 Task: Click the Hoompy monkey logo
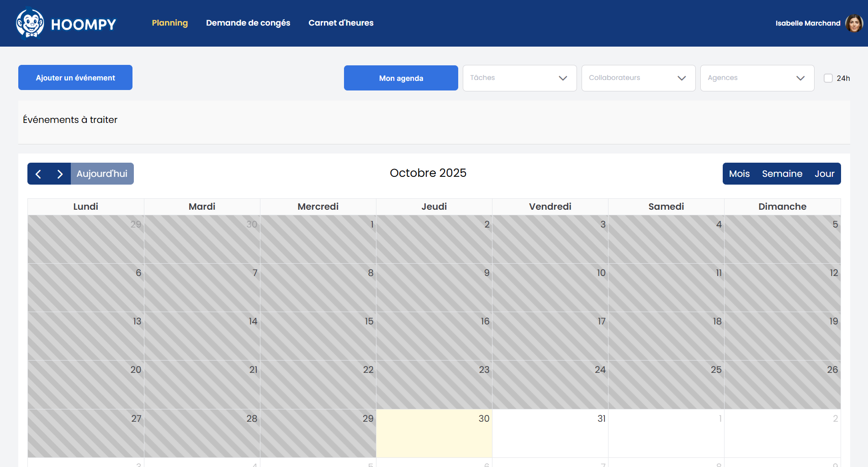pos(30,23)
